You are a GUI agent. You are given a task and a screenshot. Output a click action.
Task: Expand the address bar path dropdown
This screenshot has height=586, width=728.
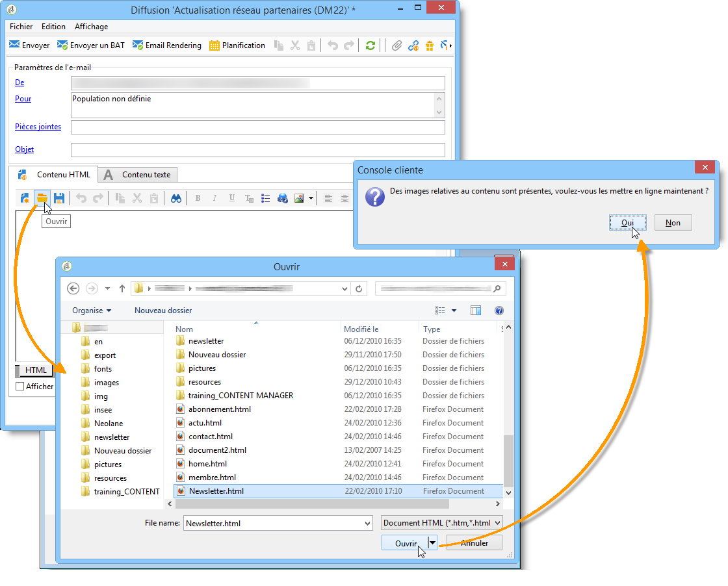tap(344, 288)
